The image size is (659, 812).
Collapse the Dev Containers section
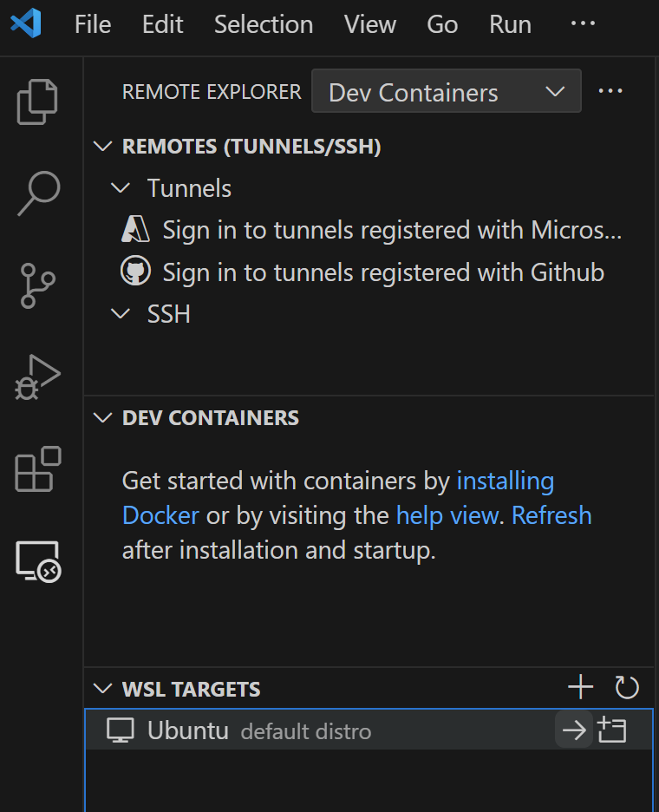[102, 417]
